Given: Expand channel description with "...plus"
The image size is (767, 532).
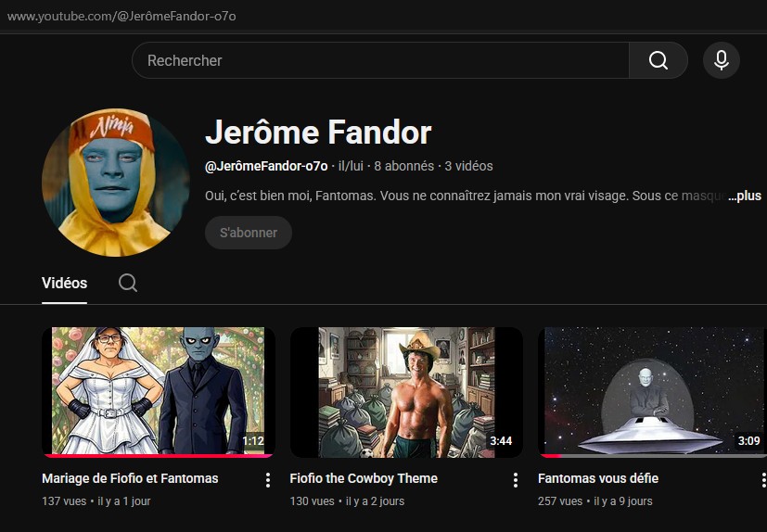Looking at the screenshot, I should tap(744, 196).
